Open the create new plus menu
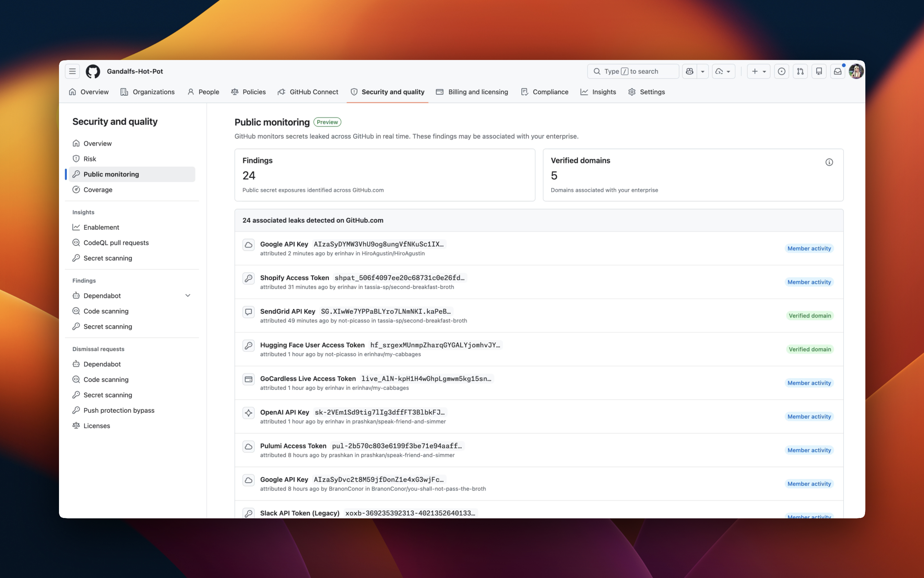The image size is (924, 578). click(758, 72)
